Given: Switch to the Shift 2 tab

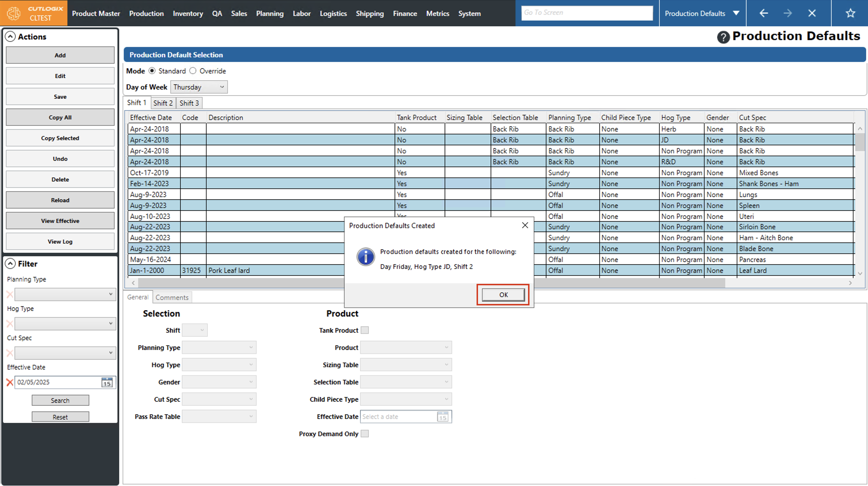Looking at the screenshot, I should [x=163, y=103].
